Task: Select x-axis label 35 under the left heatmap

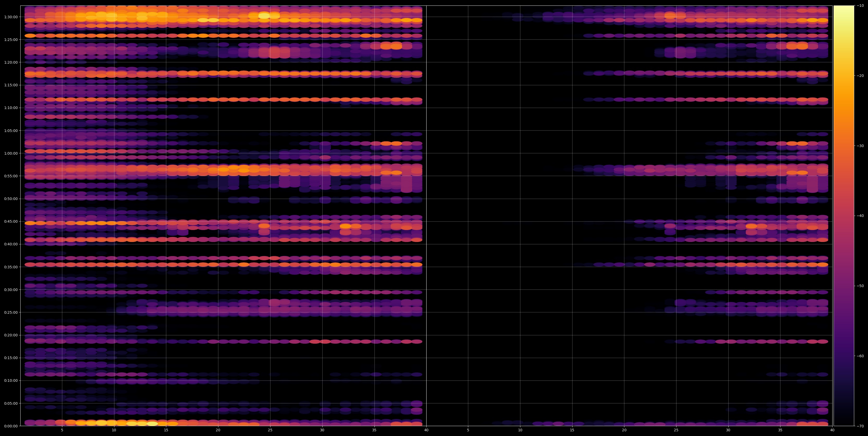Action: 374,430
